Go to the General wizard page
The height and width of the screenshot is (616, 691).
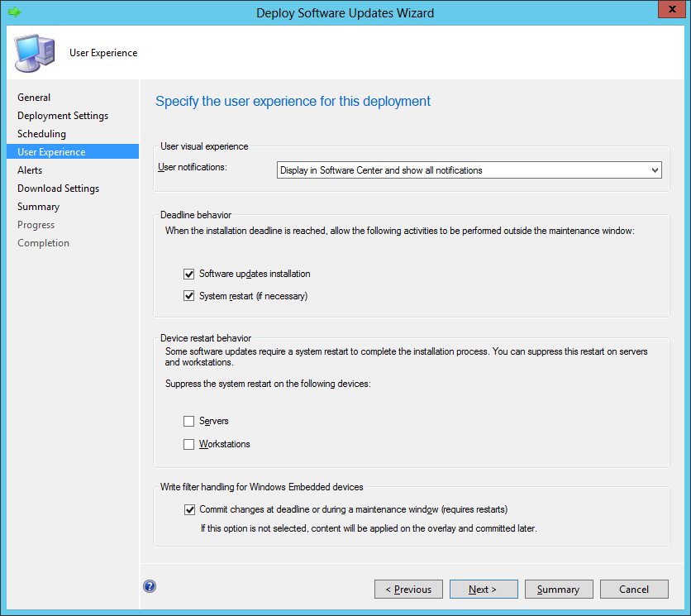click(34, 98)
